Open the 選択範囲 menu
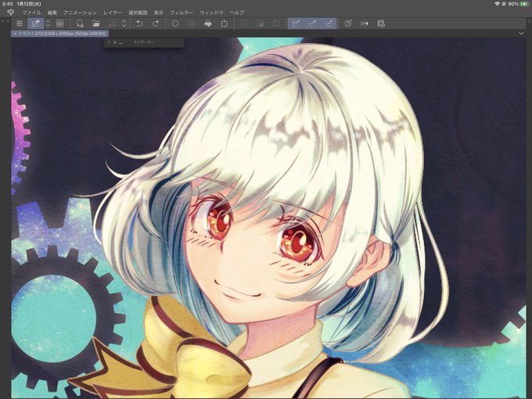Viewport: 532px width, 399px height. [x=138, y=13]
